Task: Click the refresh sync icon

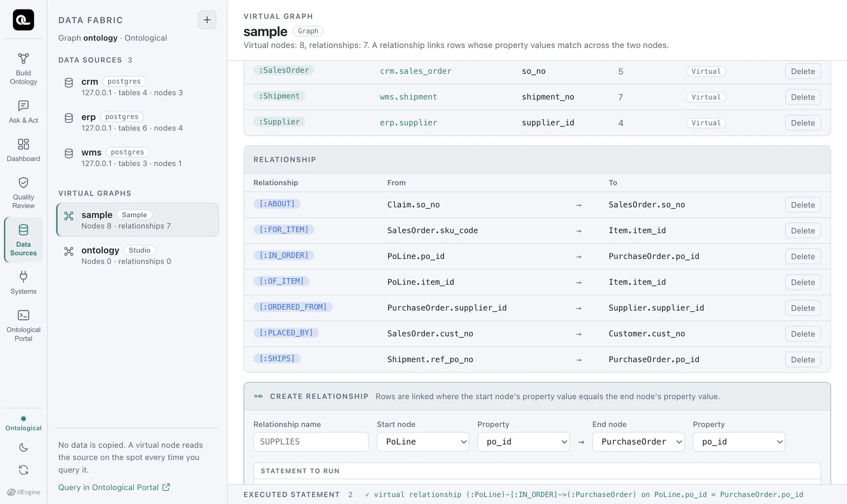Action: 23,470
